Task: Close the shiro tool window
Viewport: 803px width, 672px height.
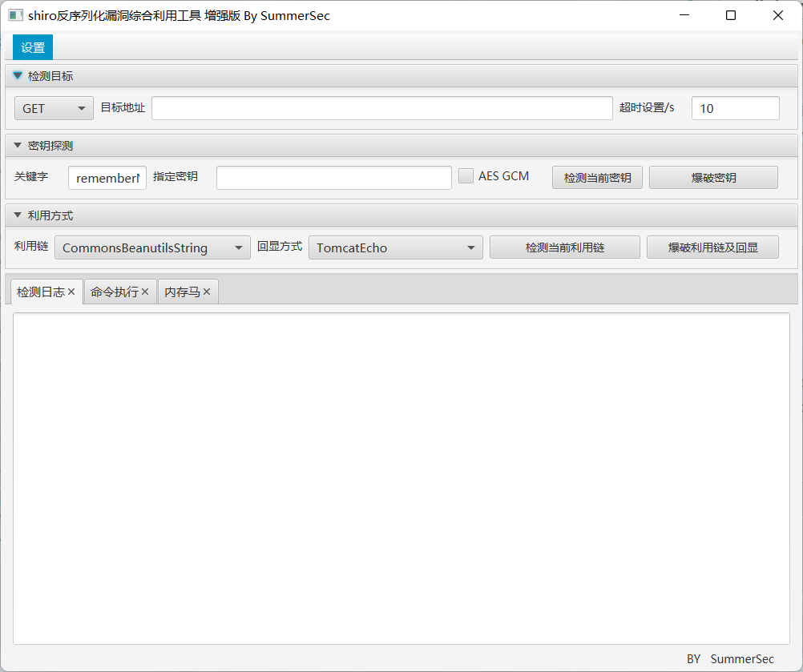Action: [778, 15]
